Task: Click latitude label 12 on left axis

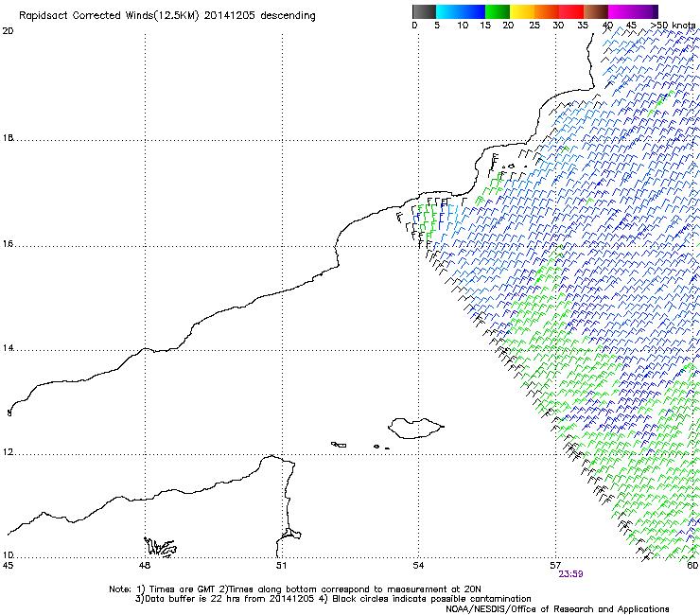Action: 8,452
